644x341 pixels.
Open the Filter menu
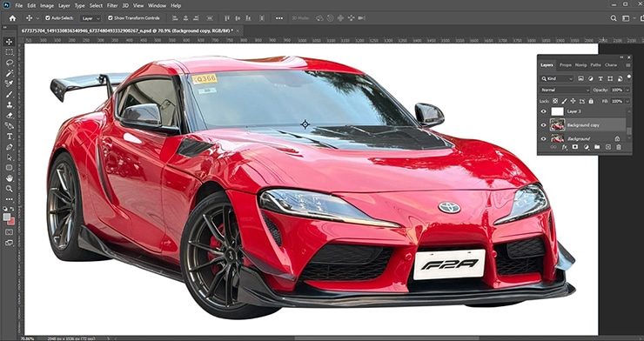(112, 6)
